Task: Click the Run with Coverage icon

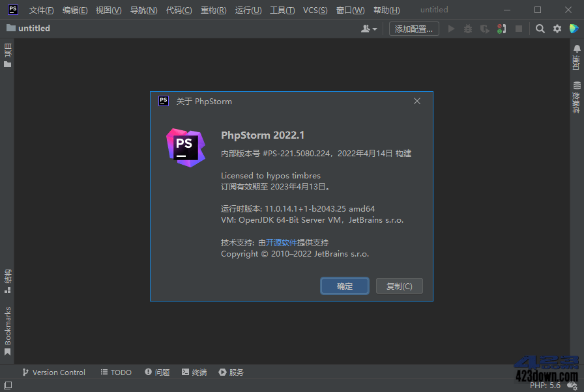Action: pos(485,29)
